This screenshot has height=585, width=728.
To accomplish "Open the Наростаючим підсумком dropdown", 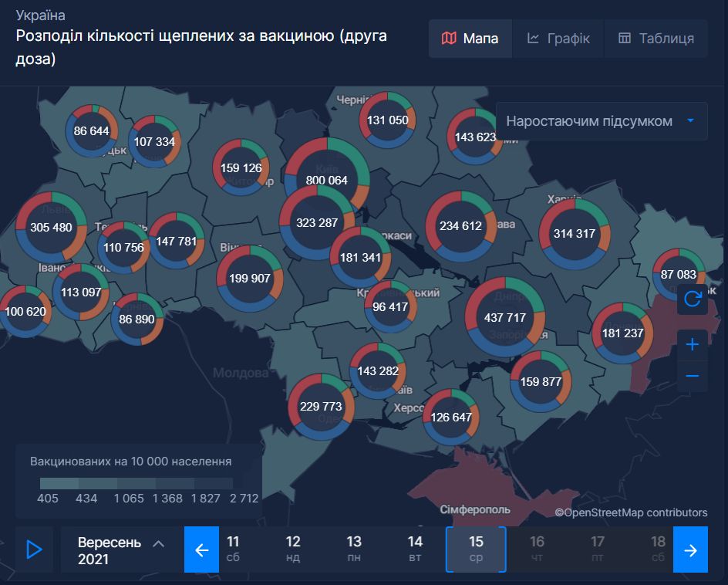I will point(601,121).
